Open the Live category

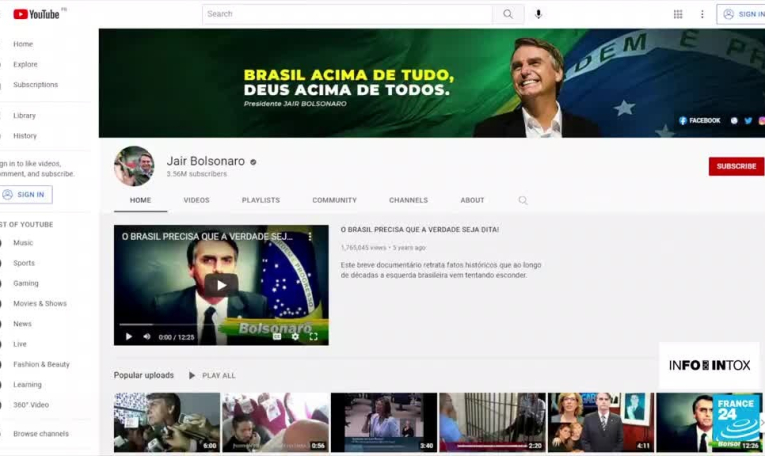20,344
